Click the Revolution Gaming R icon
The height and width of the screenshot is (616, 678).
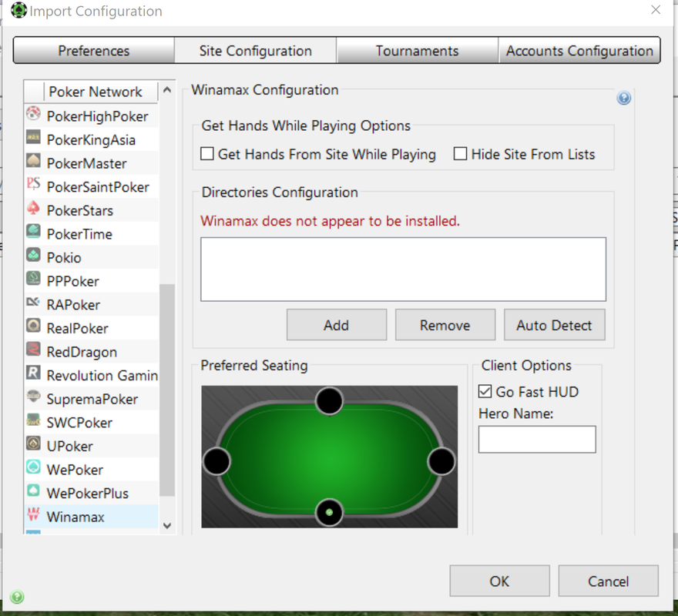click(x=33, y=373)
